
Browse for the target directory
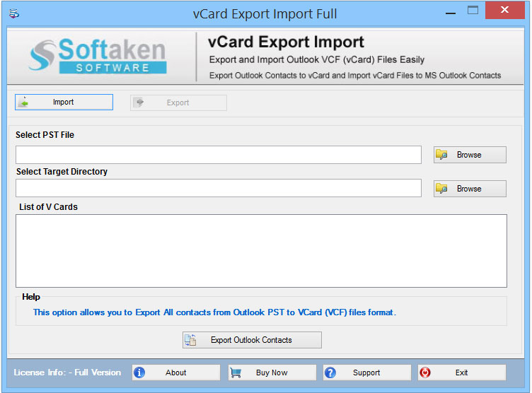click(470, 189)
